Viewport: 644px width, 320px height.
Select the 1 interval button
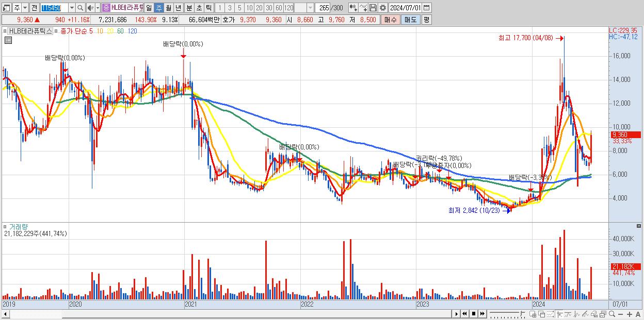[x=220, y=8]
